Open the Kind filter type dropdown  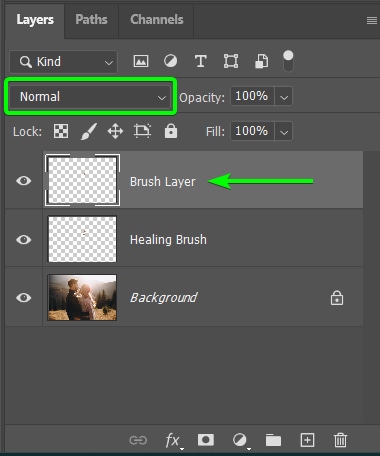[64, 62]
